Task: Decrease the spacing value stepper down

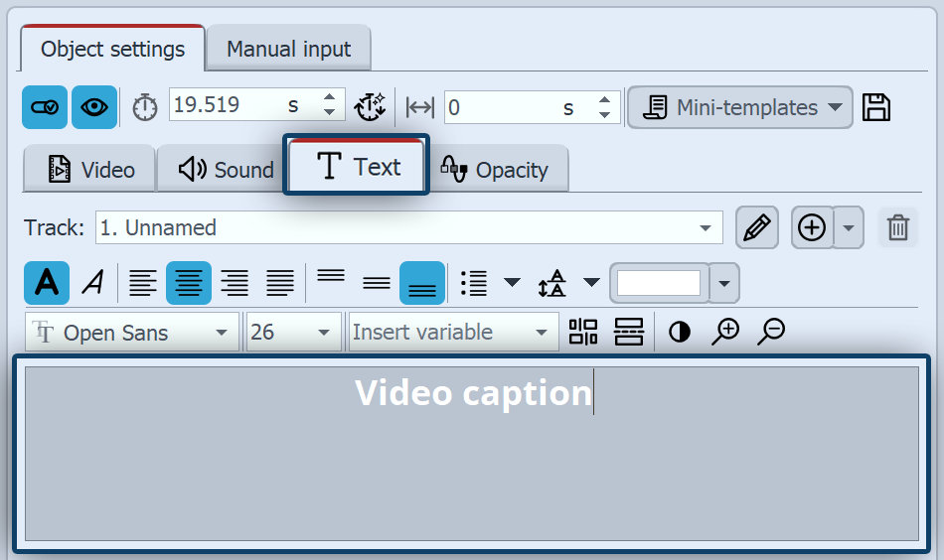Action: [x=605, y=115]
